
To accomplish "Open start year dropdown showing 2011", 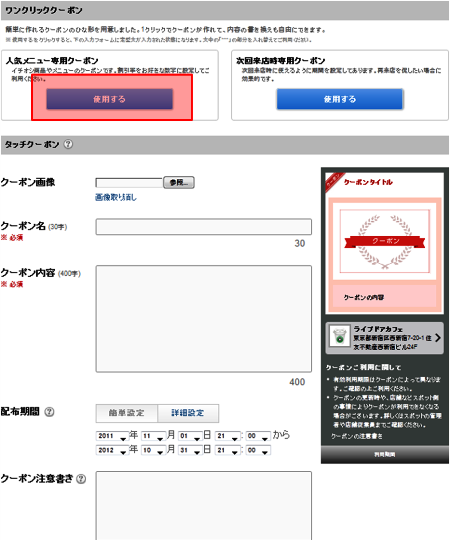I will (112, 436).
